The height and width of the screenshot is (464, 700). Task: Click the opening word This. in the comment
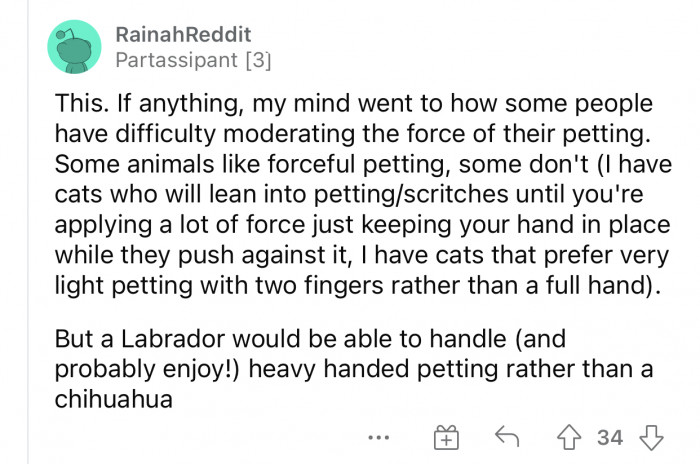coord(82,103)
